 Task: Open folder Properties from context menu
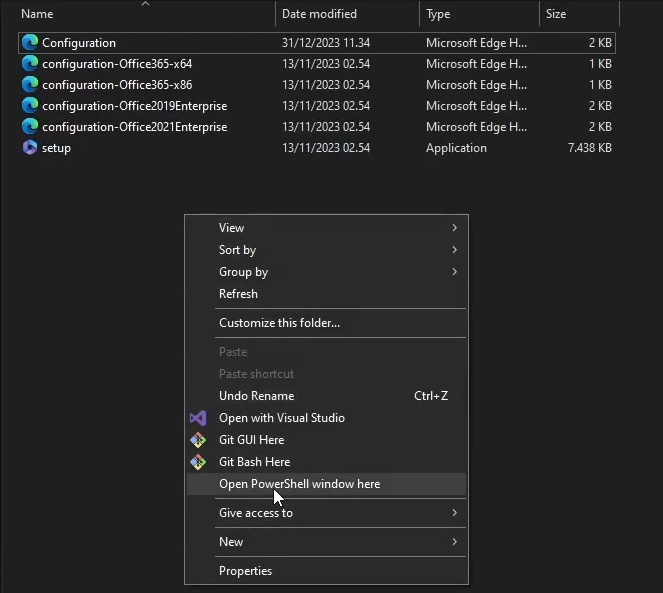tap(245, 571)
